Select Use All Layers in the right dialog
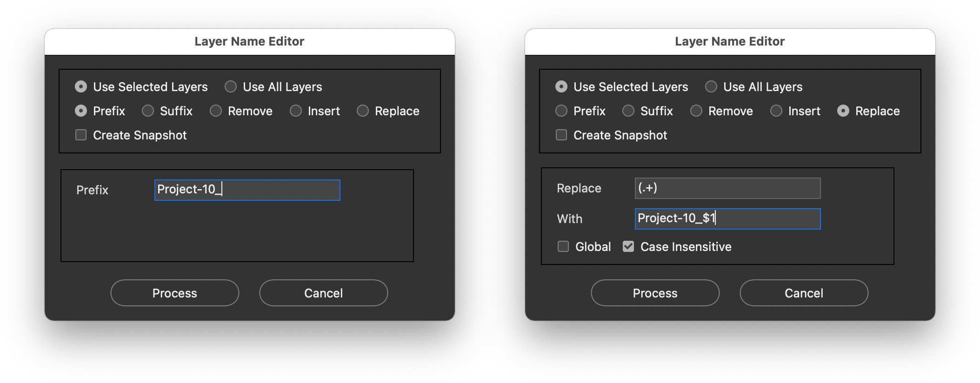Screen dimensions: 980x383 (711, 86)
